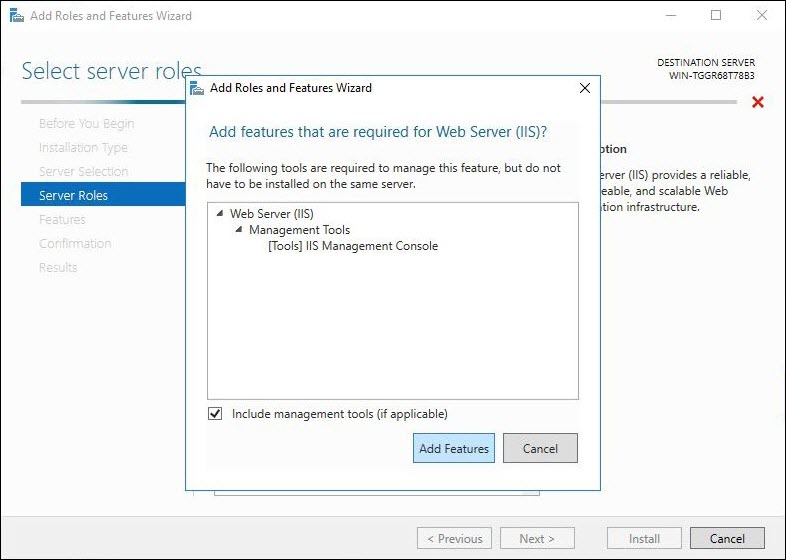This screenshot has height=560, width=786.
Task: Select the Management Tools tree row
Action: (299, 230)
